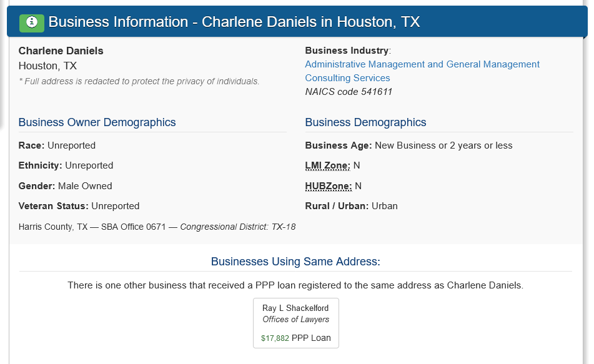594x364 pixels.
Task: Click the Businesses Using Same Address heading
Action: click(295, 262)
